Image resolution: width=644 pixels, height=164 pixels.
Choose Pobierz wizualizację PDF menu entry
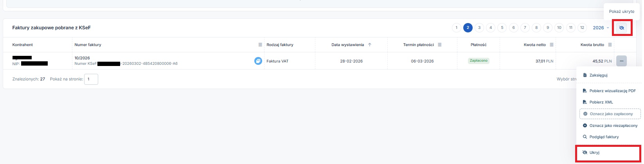tap(612, 91)
